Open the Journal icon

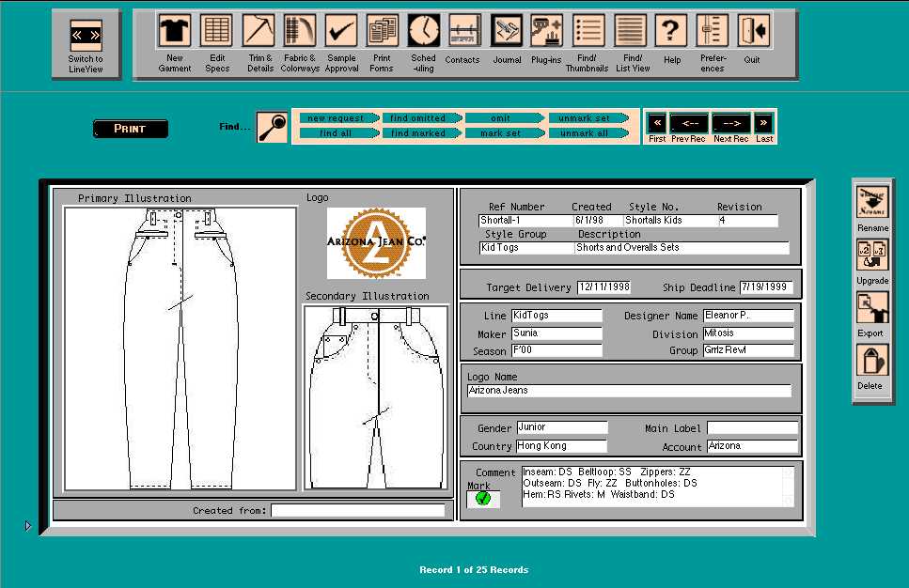(507, 31)
